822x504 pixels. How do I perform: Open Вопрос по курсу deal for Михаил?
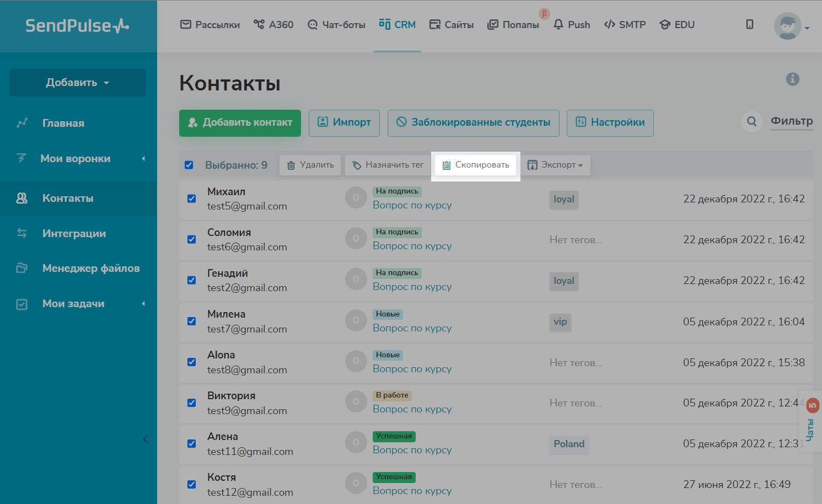click(412, 205)
